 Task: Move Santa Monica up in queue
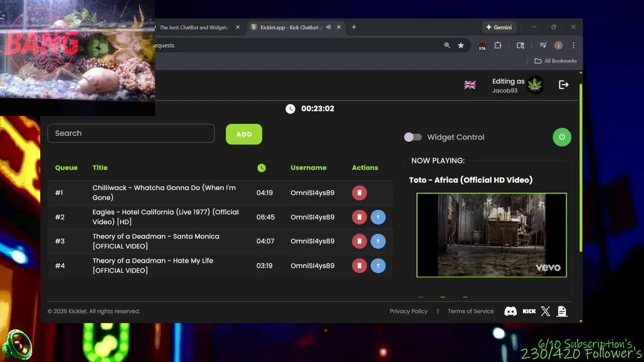point(378,241)
